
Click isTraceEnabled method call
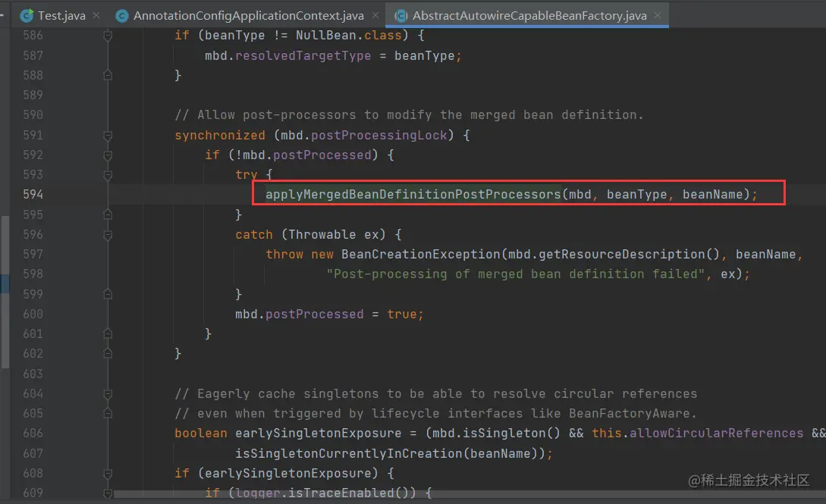point(341,493)
